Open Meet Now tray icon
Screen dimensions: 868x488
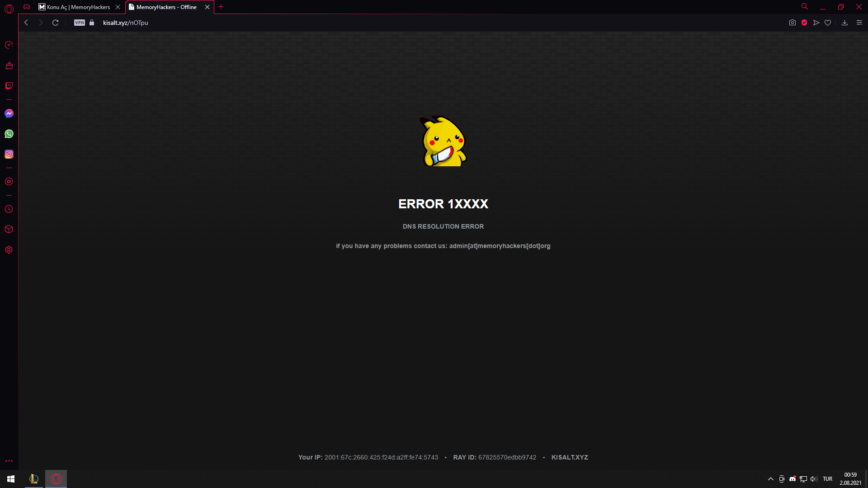click(x=782, y=479)
